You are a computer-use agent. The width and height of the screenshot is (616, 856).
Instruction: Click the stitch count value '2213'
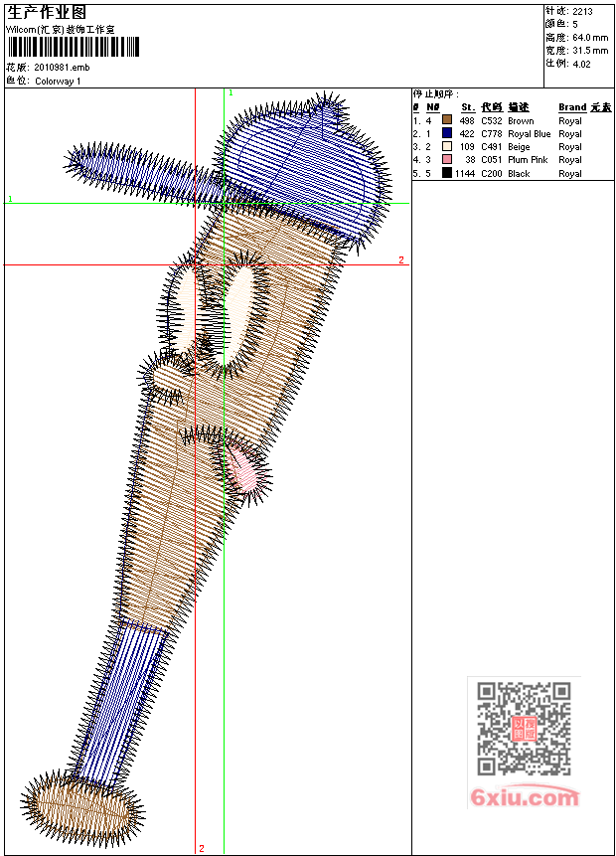pyautogui.click(x=583, y=12)
